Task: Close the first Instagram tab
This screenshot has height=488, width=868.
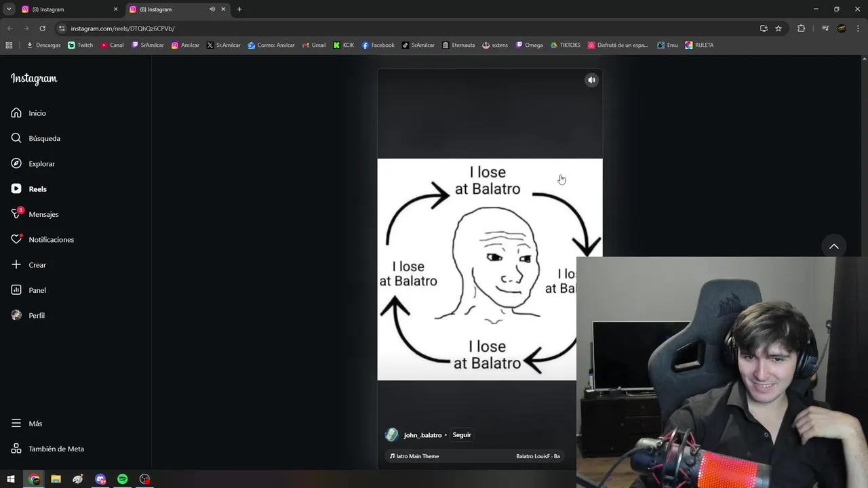Action: [x=115, y=9]
